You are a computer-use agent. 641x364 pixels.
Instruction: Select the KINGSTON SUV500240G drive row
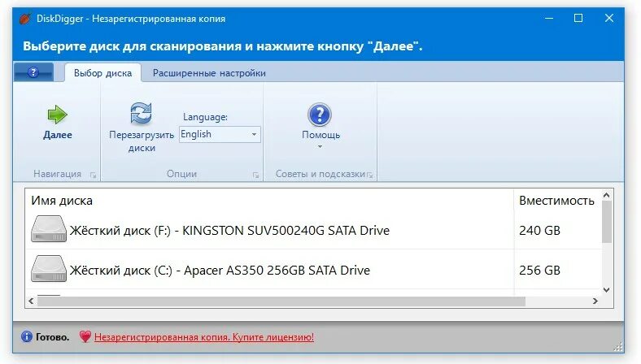[313, 230]
